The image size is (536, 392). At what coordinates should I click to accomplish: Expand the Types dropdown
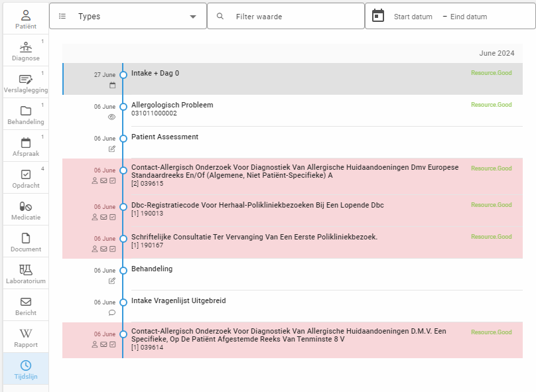[x=127, y=17]
